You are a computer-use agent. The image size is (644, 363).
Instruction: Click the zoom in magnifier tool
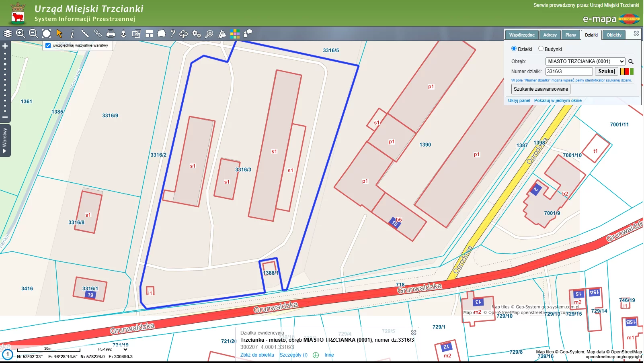21,34
